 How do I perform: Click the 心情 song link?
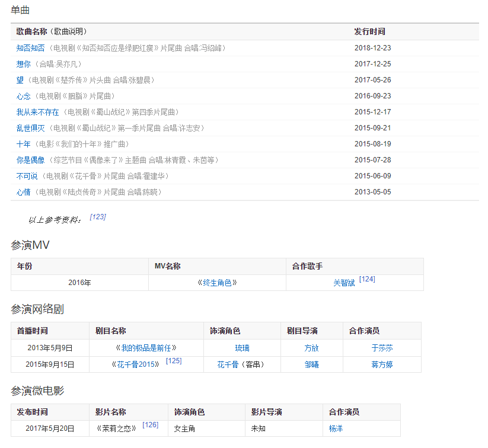coord(23,192)
